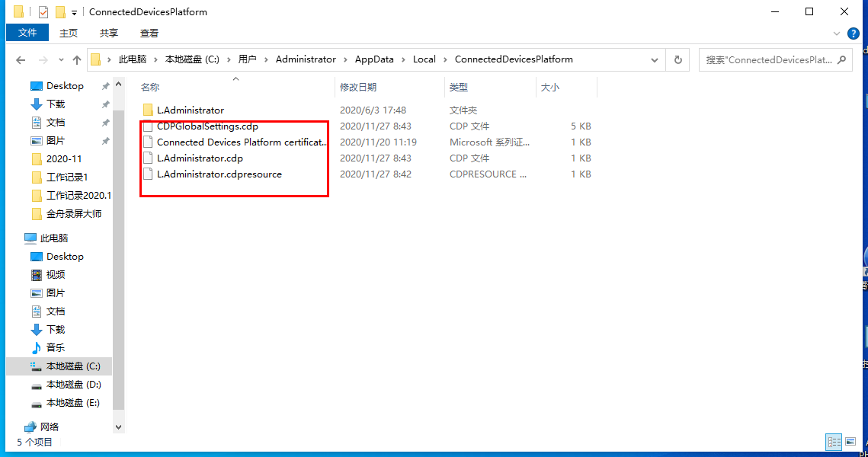Open 下载 under 此电脑 in sidebar
The height and width of the screenshot is (457, 868).
click(x=56, y=329)
